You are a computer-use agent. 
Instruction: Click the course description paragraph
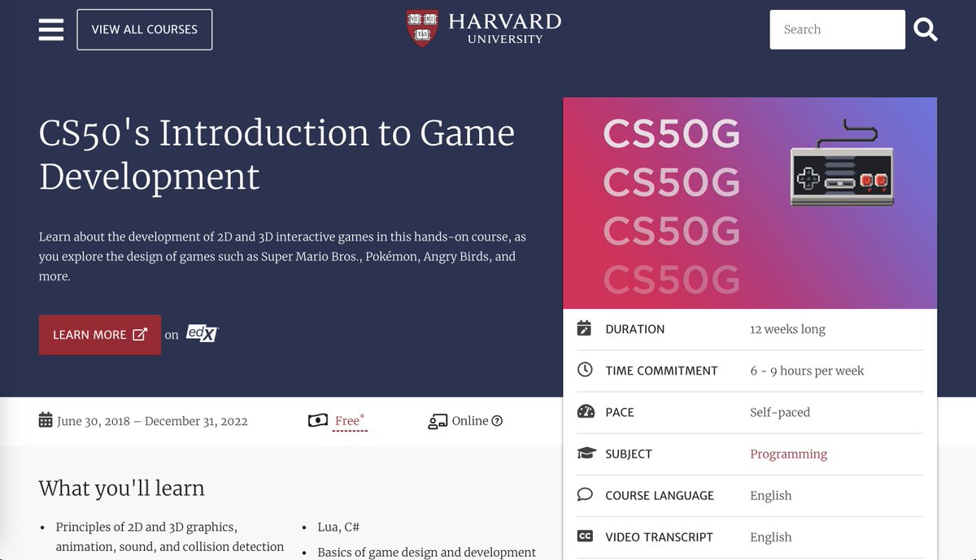[x=282, y=257]
